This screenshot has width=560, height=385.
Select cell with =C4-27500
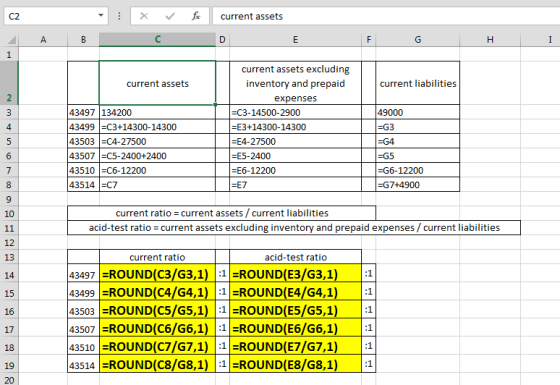157,141
